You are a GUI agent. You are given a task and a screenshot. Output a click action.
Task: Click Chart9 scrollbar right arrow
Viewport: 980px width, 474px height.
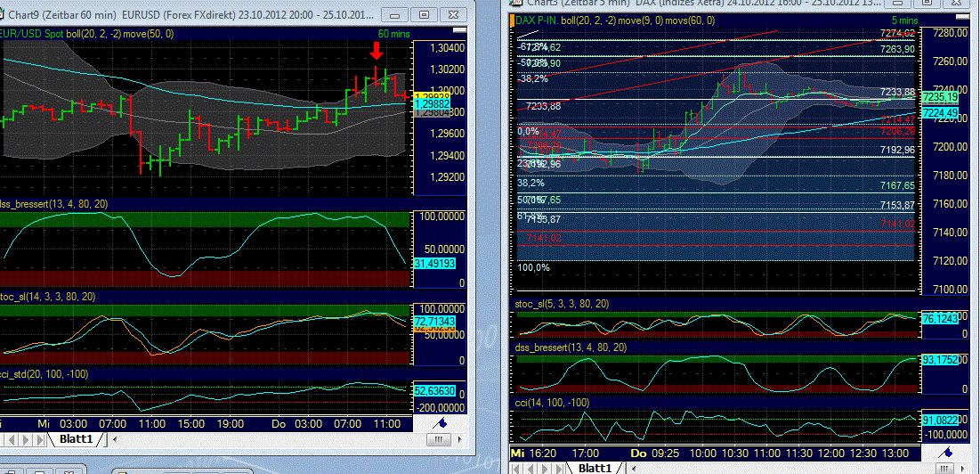tap(459, 439)
